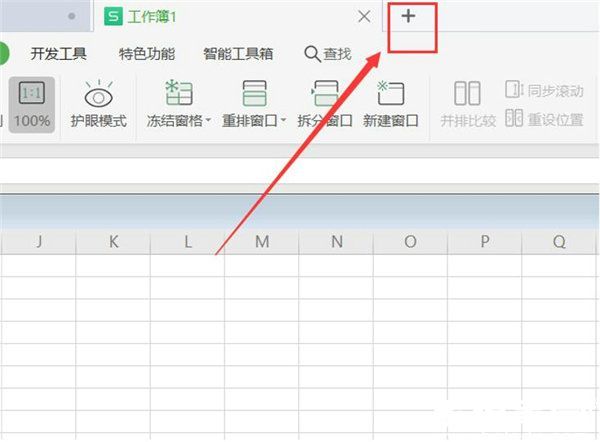Image resolution: width=600 pixels, height=442 pixels.
Task: Click the Split Window icon (拆分窗口)
Action: (324, 93)
